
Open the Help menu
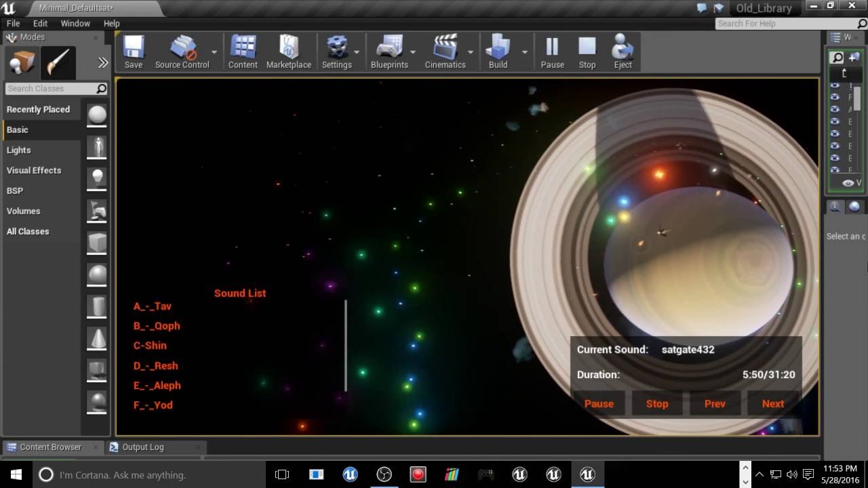pos(111,23)
